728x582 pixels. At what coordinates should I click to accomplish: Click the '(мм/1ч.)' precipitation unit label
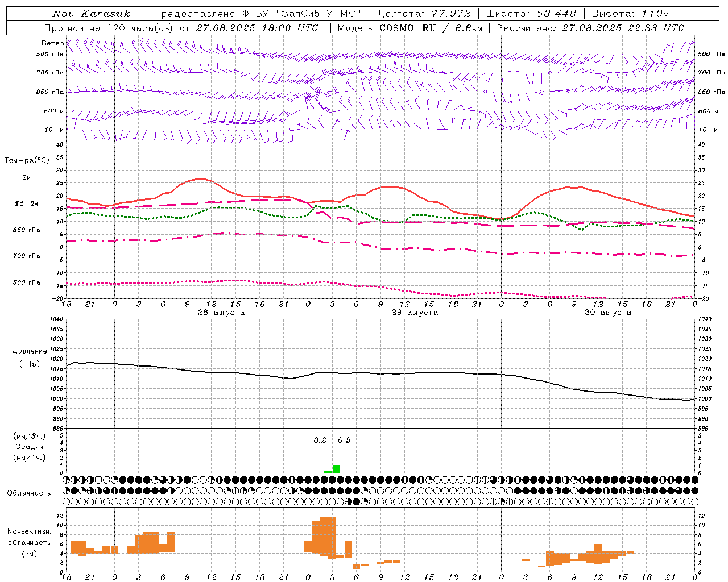point(29,458)
